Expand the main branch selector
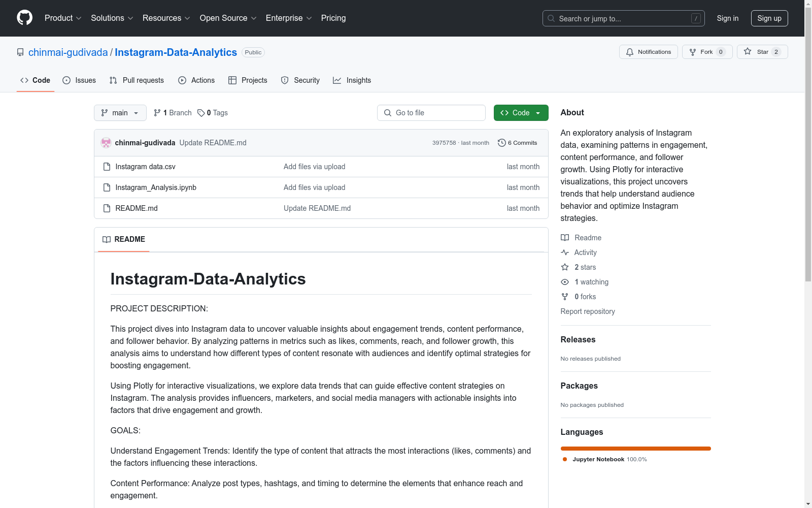Viewport: 812px width, 508px height. [120, 113]
